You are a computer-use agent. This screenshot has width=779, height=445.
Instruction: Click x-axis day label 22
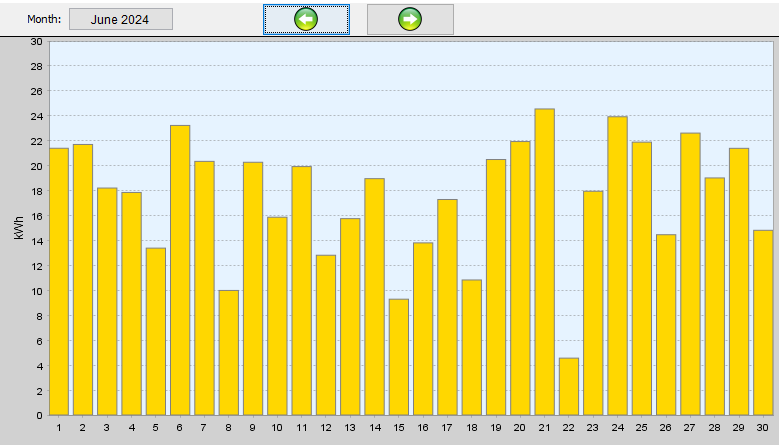(x=569, y=428)
